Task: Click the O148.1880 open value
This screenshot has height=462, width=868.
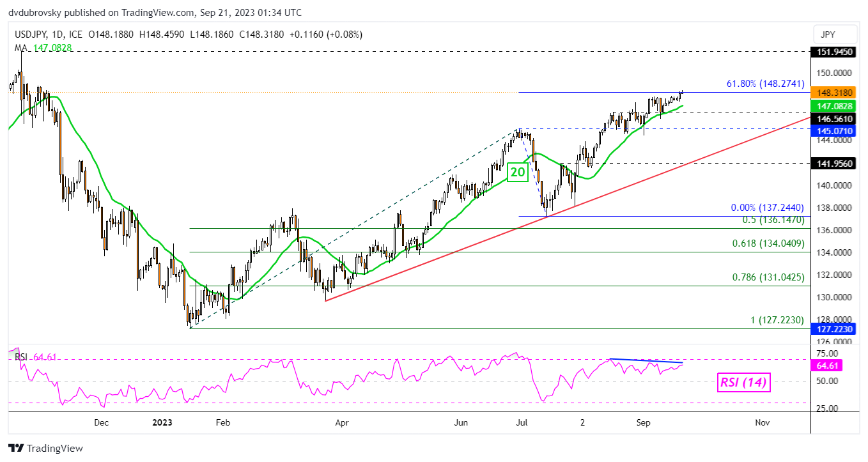Action: click(111, 35)
